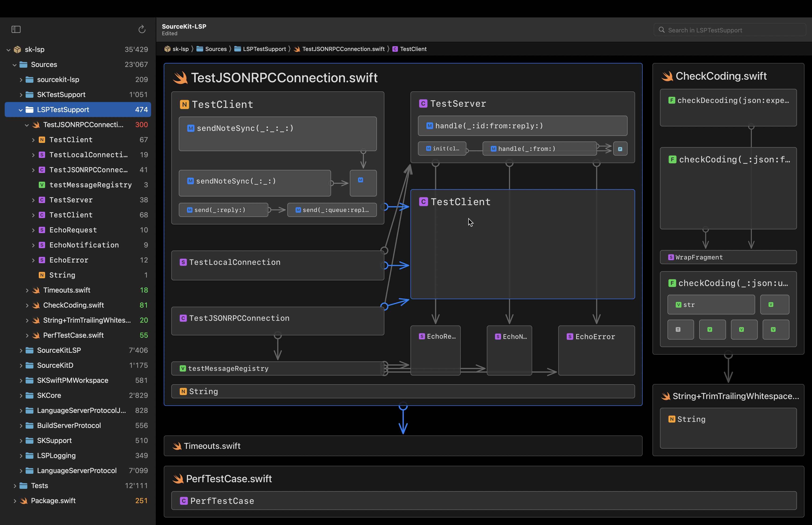
Task: Click the S icon of the EchoError node
Action: click(x=570, y=337)
